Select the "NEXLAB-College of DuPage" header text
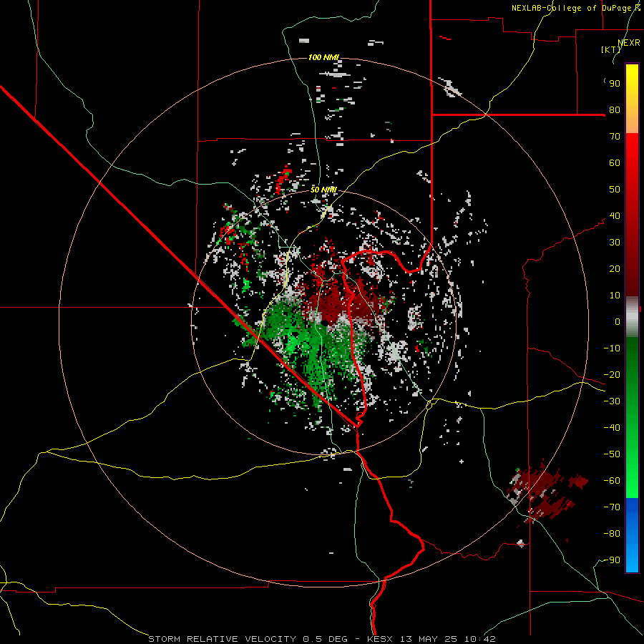This screenshot has width=644, height=644. [x=571, y=8]
